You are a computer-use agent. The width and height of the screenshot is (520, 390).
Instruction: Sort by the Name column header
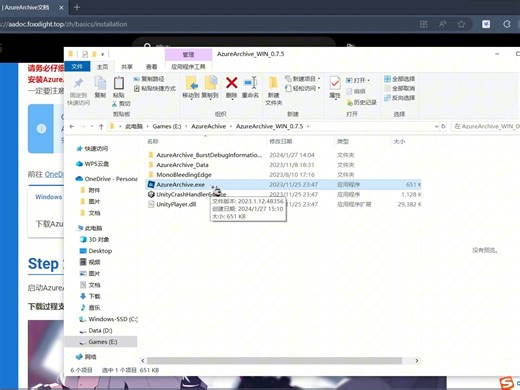click(153, 141)
